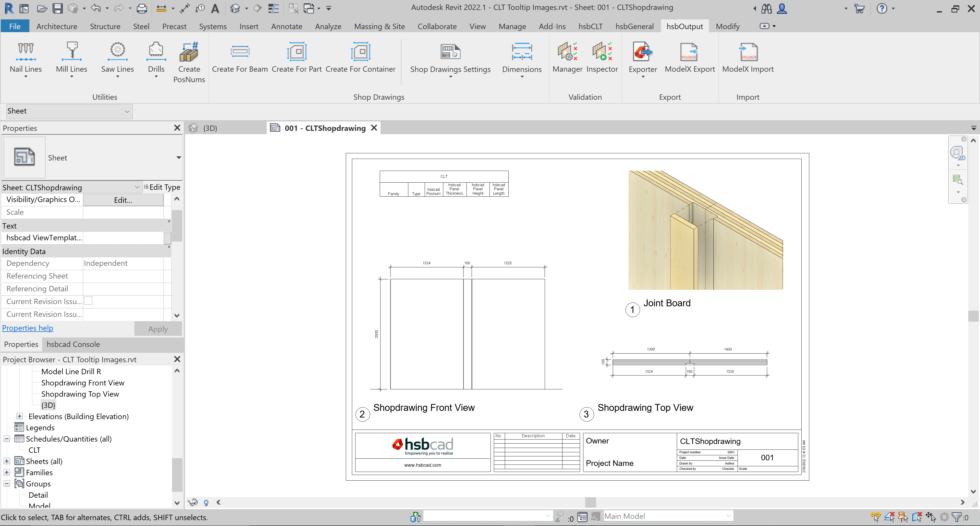Open the Properties help link

pos(27,328)
